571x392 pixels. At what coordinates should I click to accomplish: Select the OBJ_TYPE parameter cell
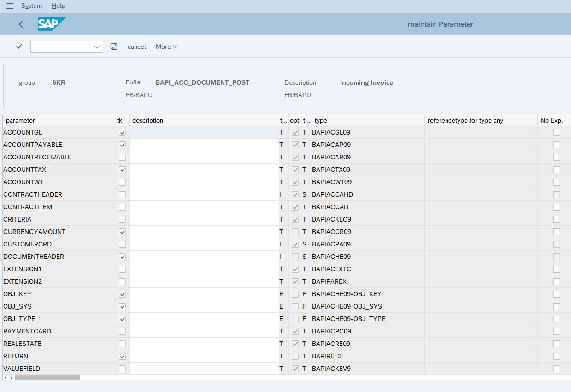(x=59, y=319)
